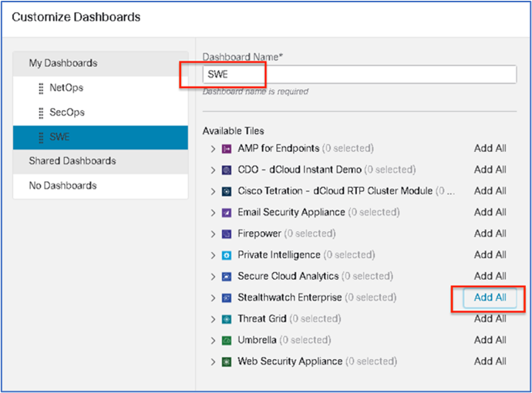
Task: Expand the Cisco Tetration tiles list
Action: (213, 192)
